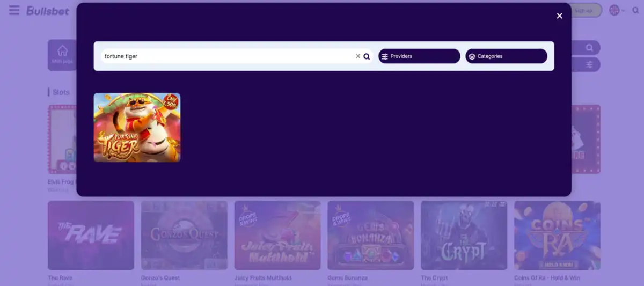Click the Main page home icon
The height and width of the screenshot is (286, 644).
tap(62, 55)
